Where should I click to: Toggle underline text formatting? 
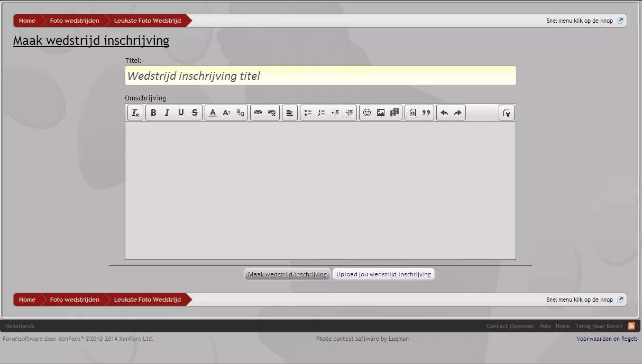pyautogui.click(x=181, y=113)
